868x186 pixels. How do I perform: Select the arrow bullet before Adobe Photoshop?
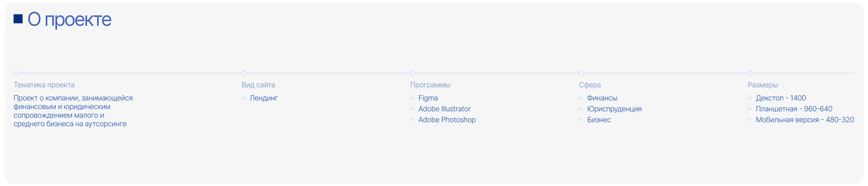[412, 119]
